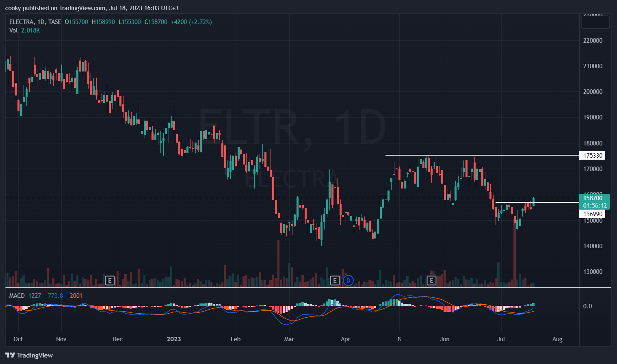Image resolution: width=617 pixels, height=364 pixels.
Task: Click the 175330 price label on axis
Action: (x=593, y=156)
